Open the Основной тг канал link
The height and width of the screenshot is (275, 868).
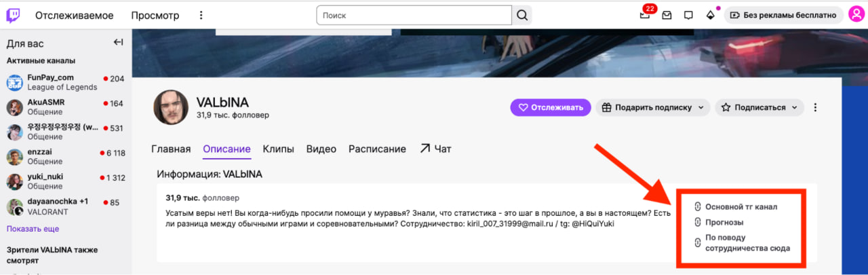(741, 206)
